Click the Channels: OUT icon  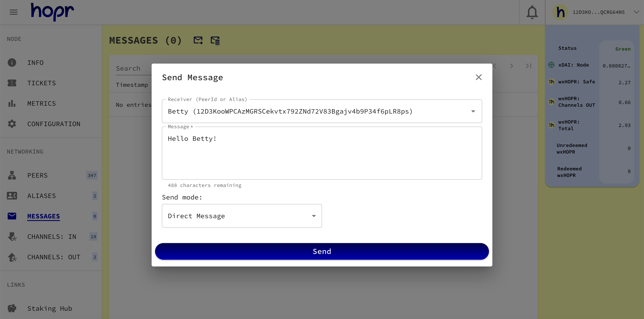(12, 257)
